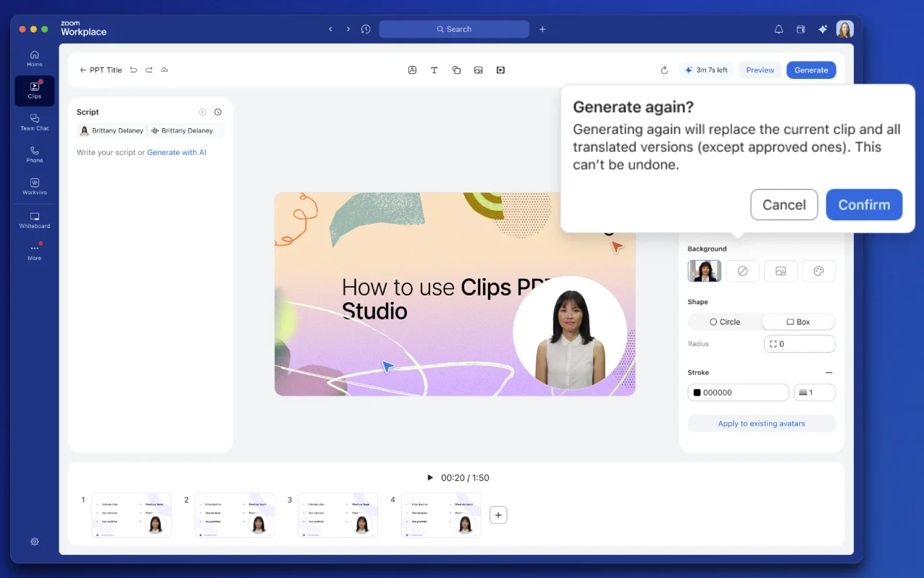Open the AI Companion sparkle icon
This screenshot has width=924, height=578.
(823, 29)
